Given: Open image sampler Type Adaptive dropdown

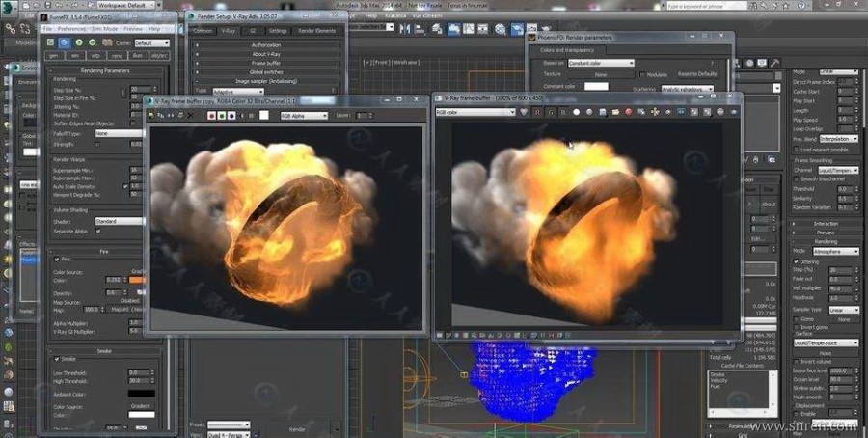Looking at the screenshot, I should tap(237, 91).
